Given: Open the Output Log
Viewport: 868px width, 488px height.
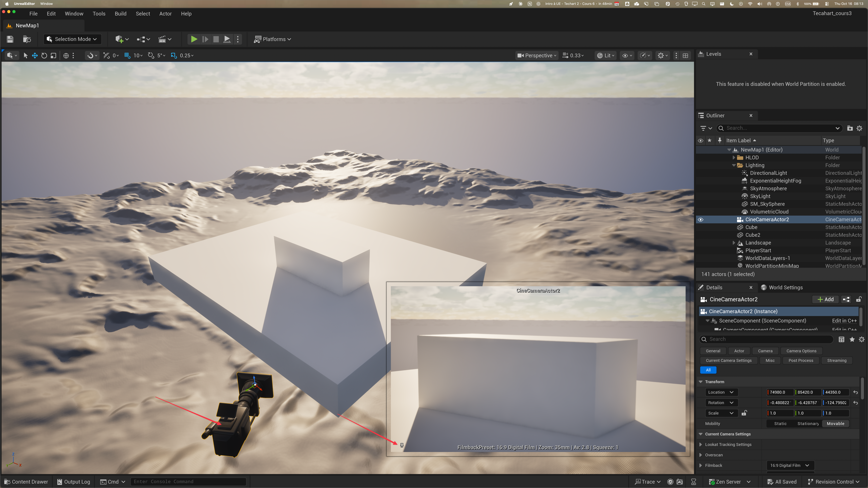Looking at the screenshot, I should 73,482.
